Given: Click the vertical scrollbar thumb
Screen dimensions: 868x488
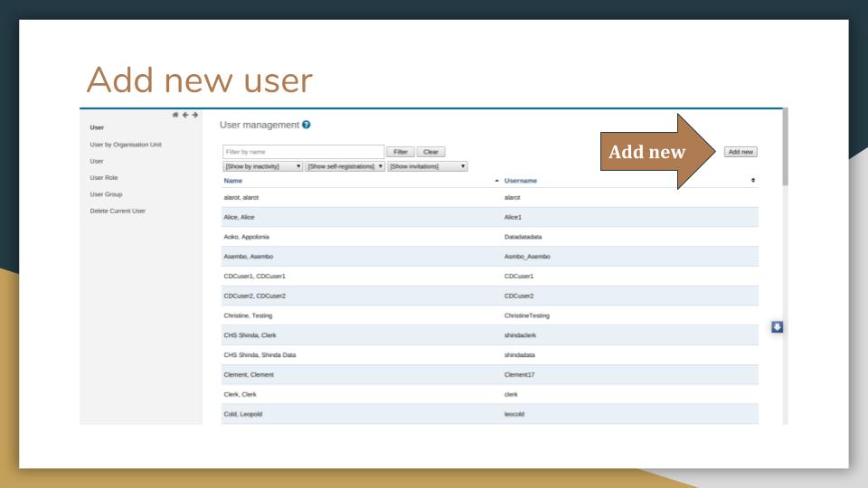Looking at the screenshot, I should 785,147.
